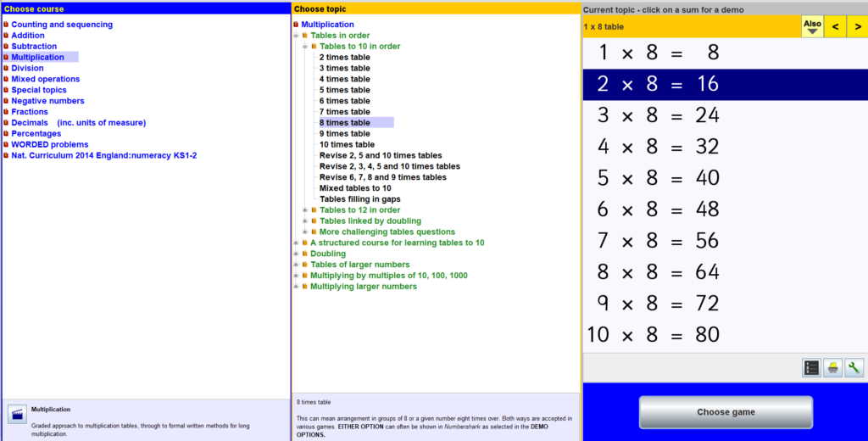Go to previous topic with the < arrow
This screenshot has width=868, height=441.
pyautogui.click(x=835, y=26)
